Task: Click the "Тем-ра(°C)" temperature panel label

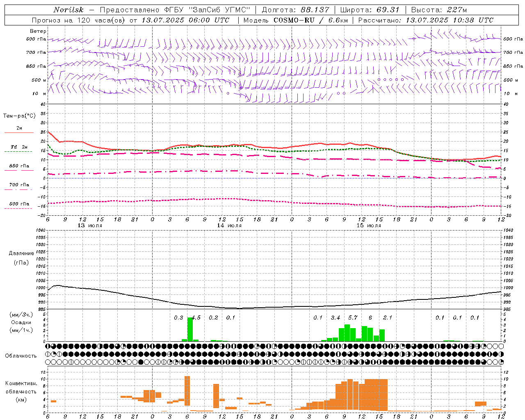Action: pos(19,116)
